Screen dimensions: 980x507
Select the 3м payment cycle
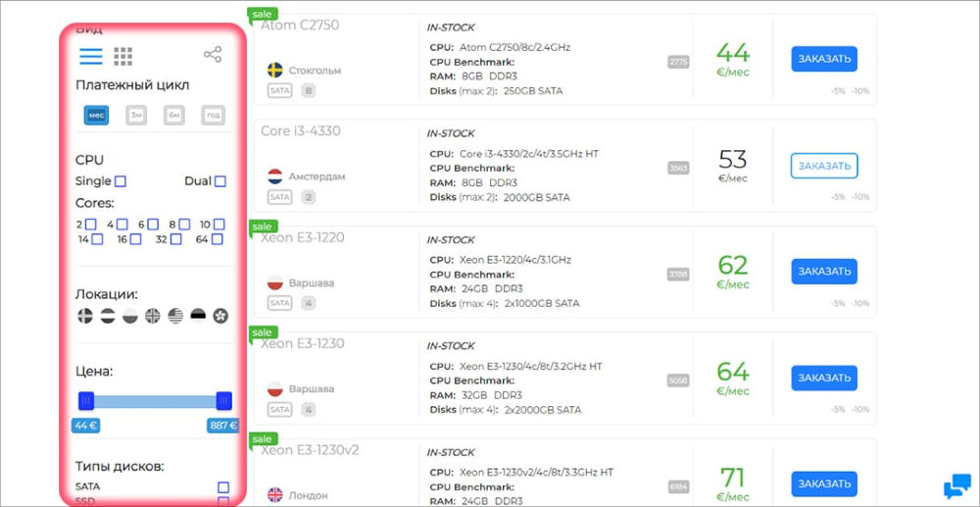tap(136, 115)
